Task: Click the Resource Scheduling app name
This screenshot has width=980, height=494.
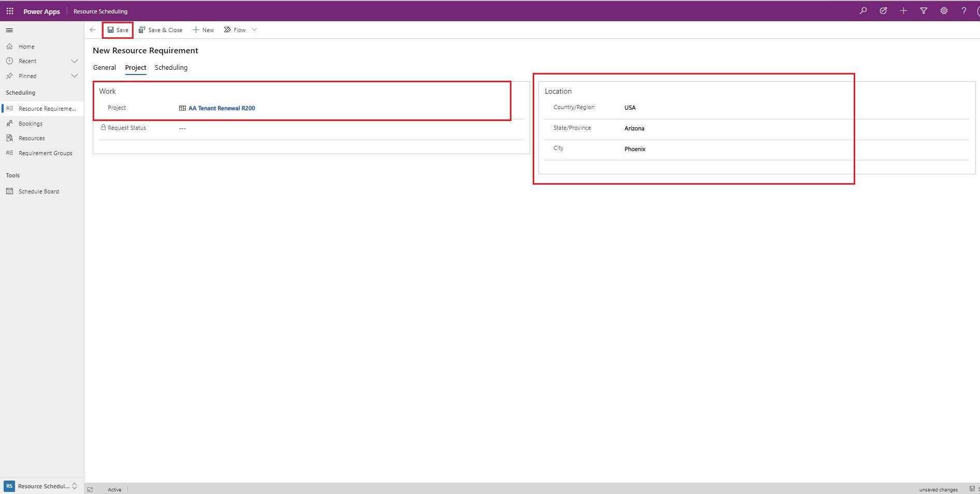Action: click(100, 11)
